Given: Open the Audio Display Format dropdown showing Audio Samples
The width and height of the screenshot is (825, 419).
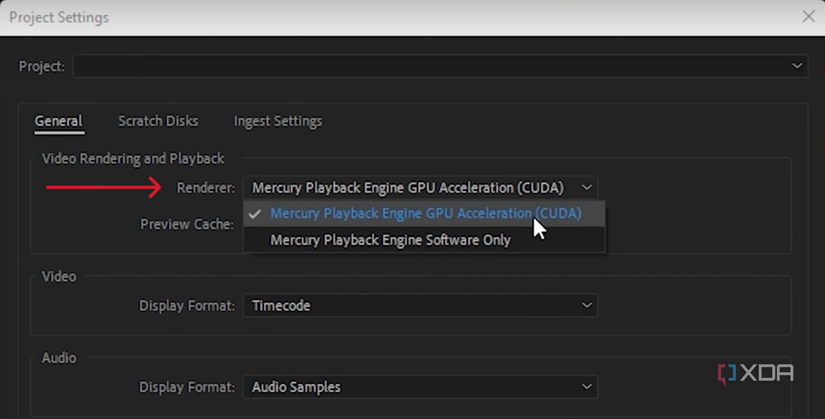Looking at the screenshot, I should pos(420,387).
